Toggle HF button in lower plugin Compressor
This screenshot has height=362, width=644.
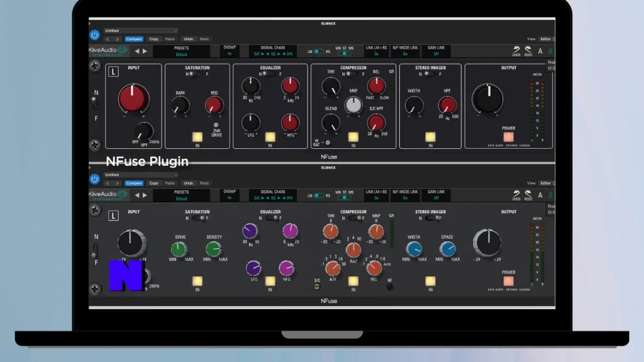389,287
